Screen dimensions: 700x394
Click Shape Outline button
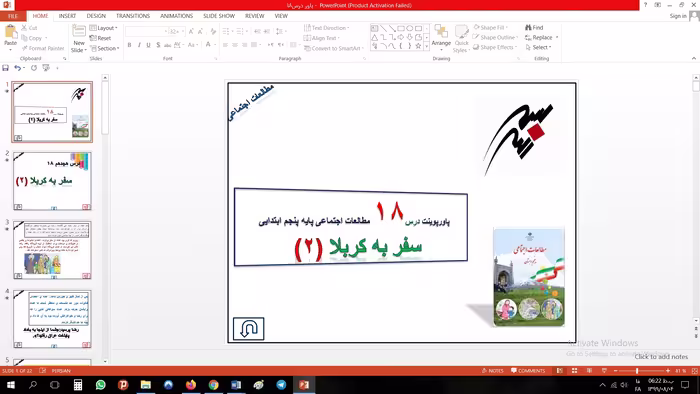tap(495, 37)
